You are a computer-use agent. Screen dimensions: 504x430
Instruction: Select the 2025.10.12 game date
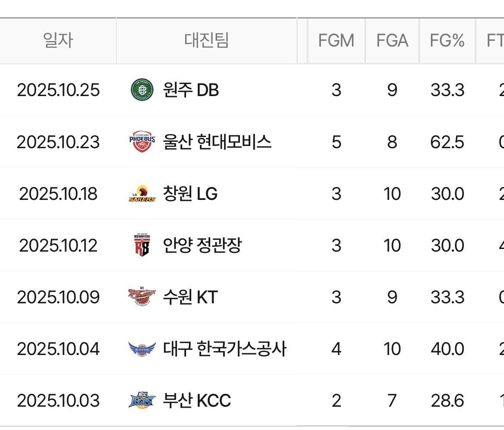click(x=58, y=246)
